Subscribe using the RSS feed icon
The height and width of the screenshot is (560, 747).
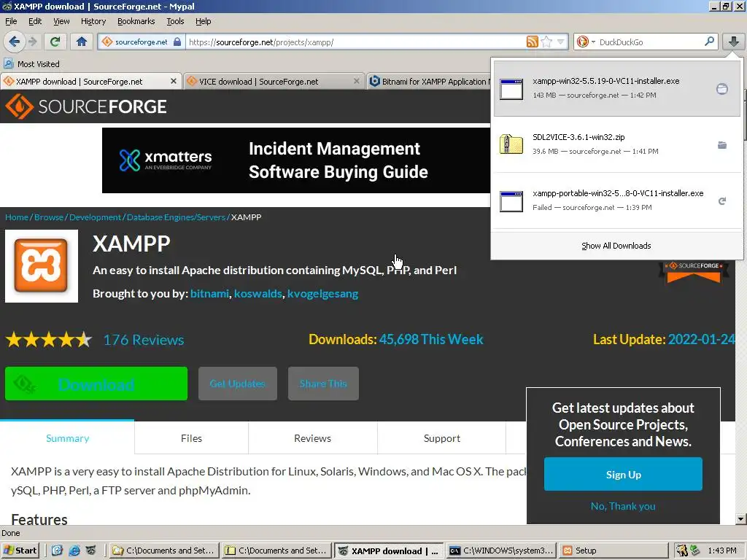point(532,42)
